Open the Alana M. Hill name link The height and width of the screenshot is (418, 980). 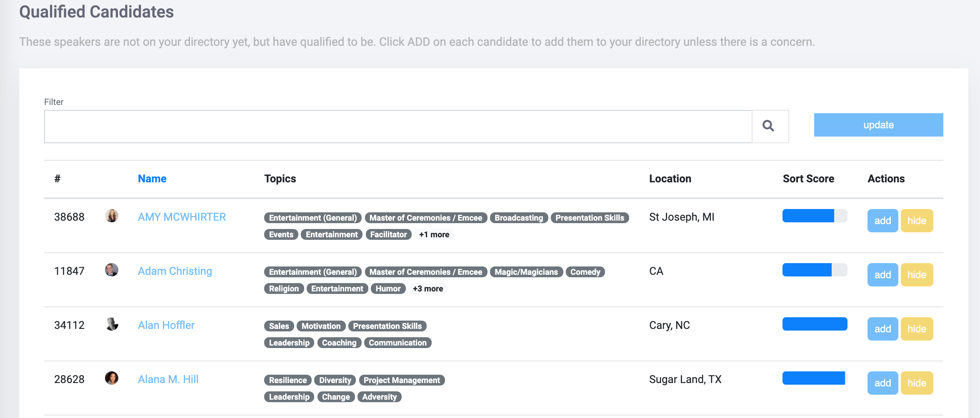pos(168,379)
